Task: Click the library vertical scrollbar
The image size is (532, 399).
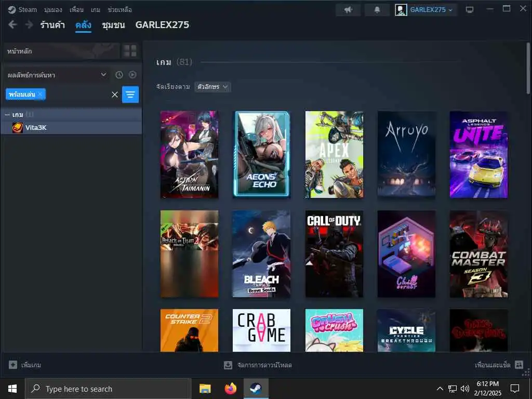Action: point(528,68)
